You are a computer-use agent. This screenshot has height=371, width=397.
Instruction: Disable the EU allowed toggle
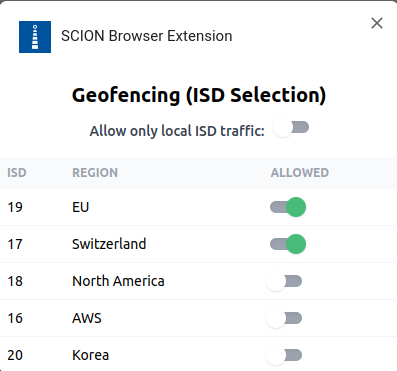(x=288, y=207)
